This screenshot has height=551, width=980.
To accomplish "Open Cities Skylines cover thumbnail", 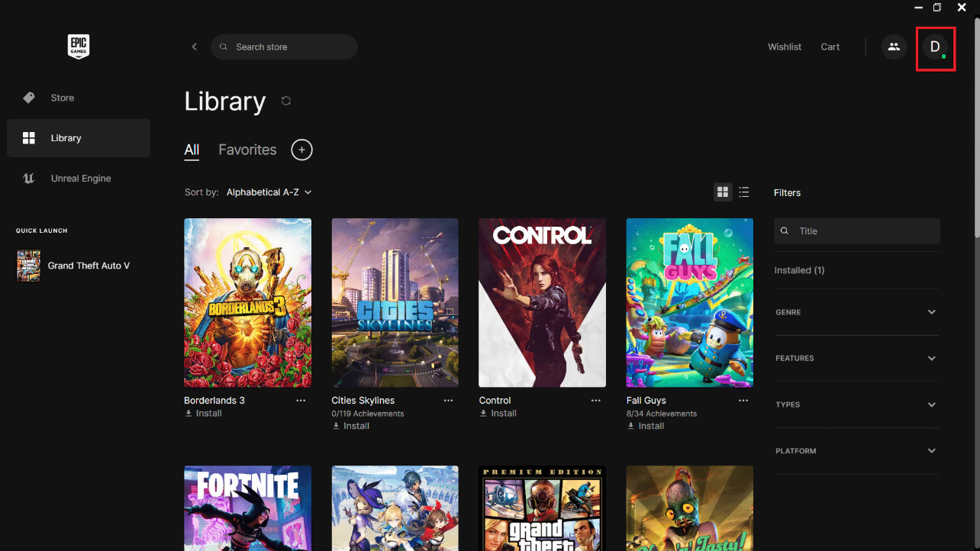I will click(395, 303).
